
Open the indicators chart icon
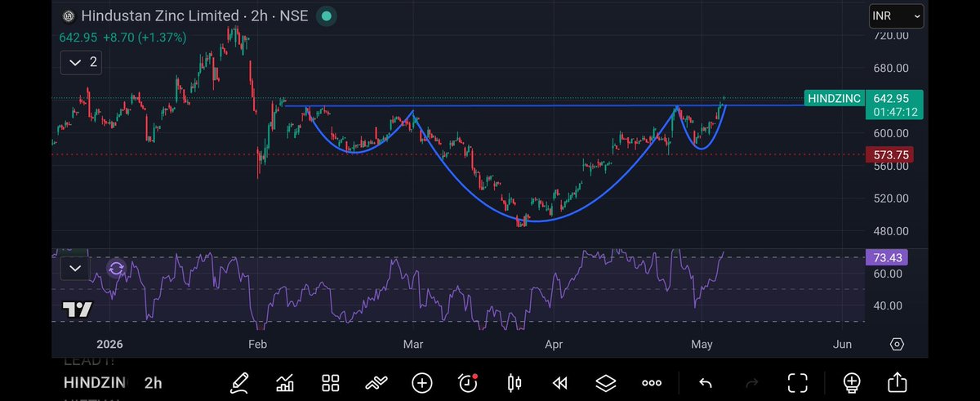coord(285,381)
